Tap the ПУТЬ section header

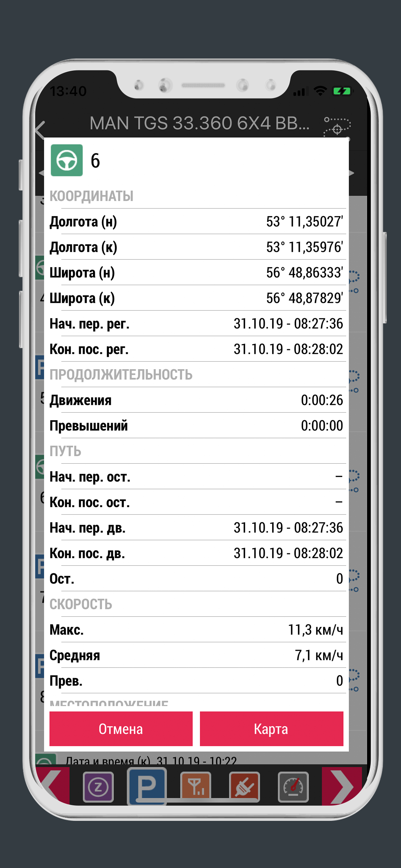click(x=65, y=451)
